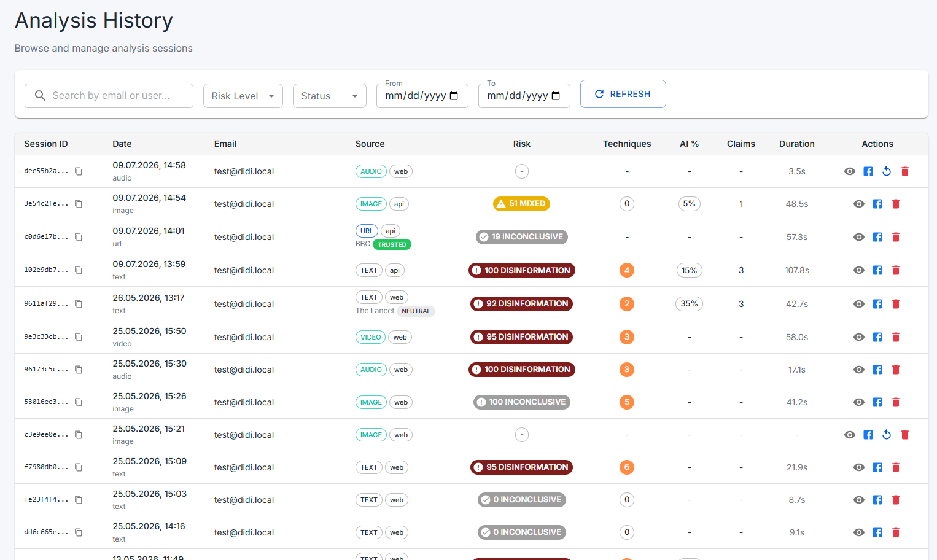The width and height of the screenshot is (937, 560).
Task: View details of session 9611af29
Action: (859, 304)
